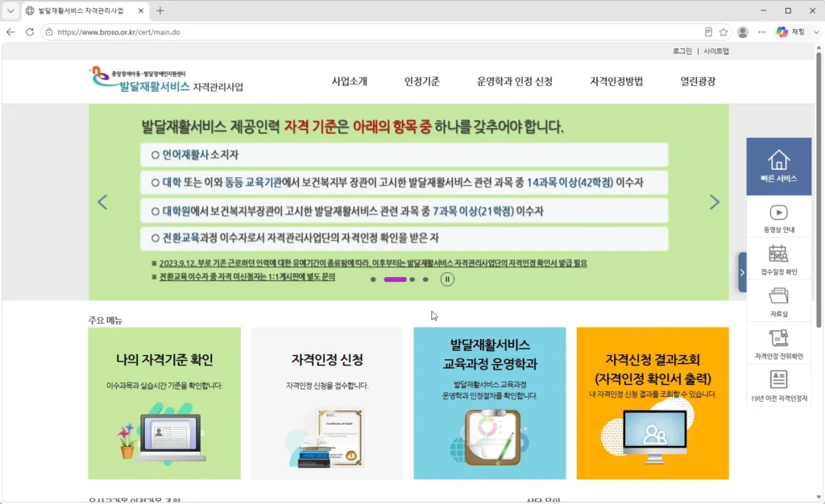Open browser settings and more menu
This screenshot has height=504, width=825.
pos(762,32)
